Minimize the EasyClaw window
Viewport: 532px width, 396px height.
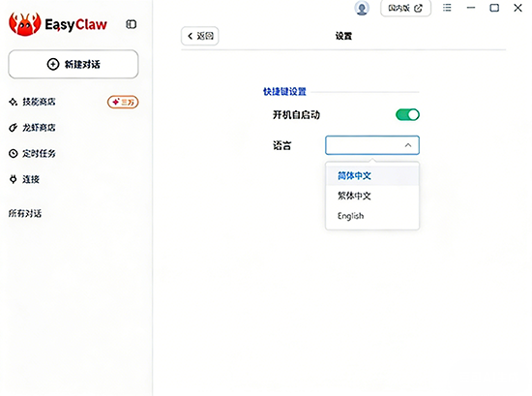point(471,8)
